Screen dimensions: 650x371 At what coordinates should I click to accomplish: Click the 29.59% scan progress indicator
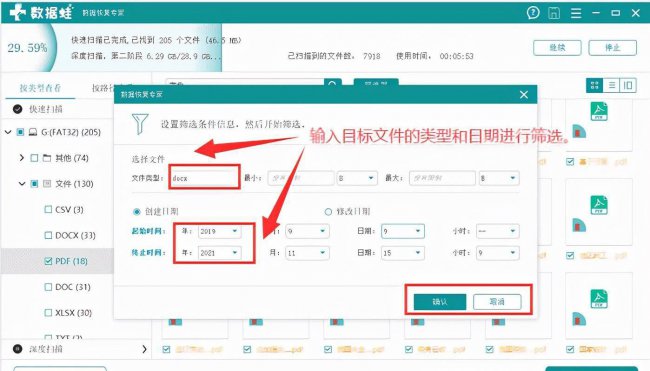(x=27, y=48)
